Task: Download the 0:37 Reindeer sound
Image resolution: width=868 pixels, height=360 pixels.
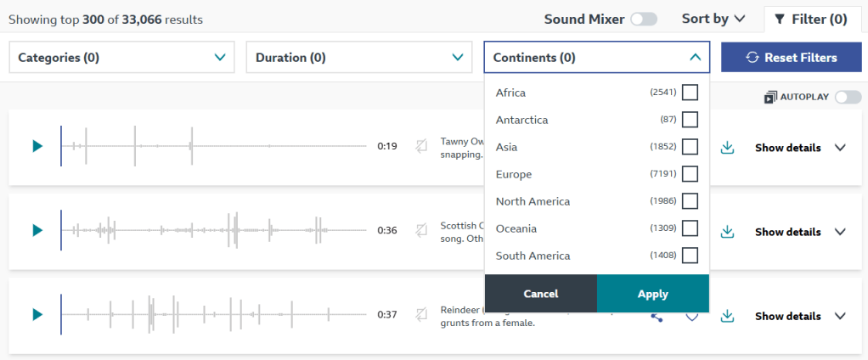Action: (x=727, y=316)
